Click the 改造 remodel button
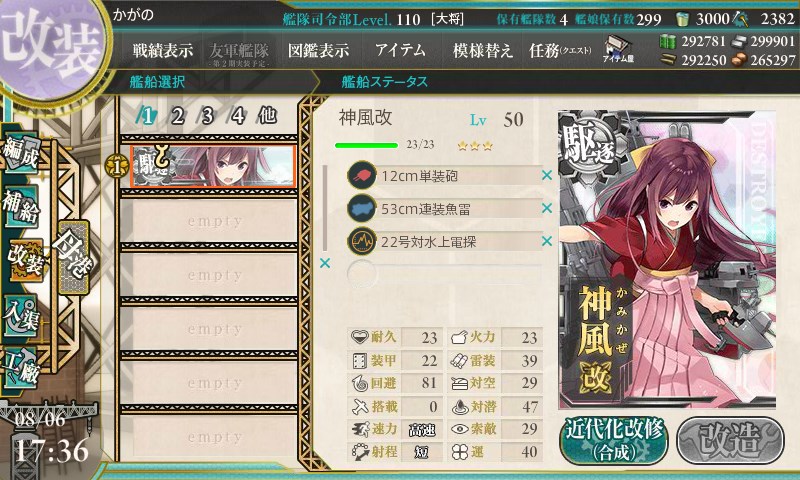 (731, 440)
